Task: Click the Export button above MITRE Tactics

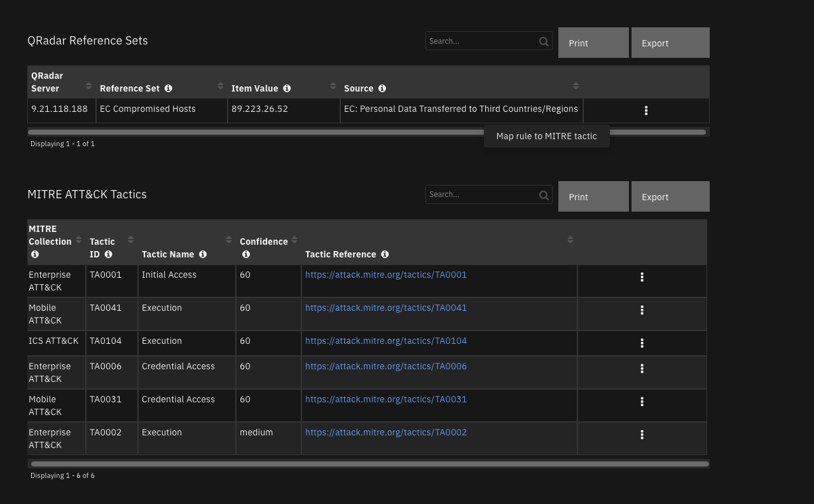Action: [670, 196]
